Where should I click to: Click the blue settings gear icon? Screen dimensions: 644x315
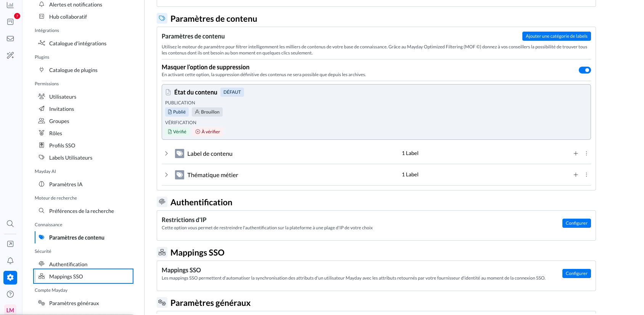pos(10,277)
